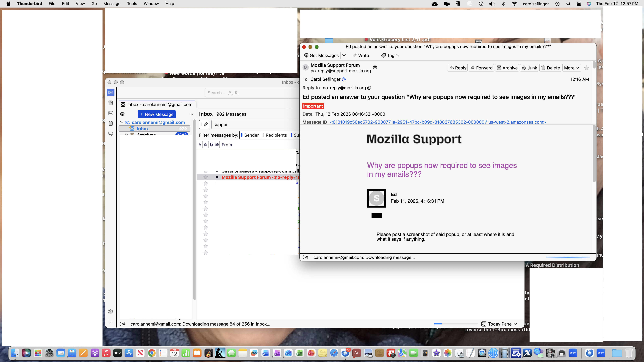
Task: Open Thunderbird settings gear icon
Action: click(111, 312)
